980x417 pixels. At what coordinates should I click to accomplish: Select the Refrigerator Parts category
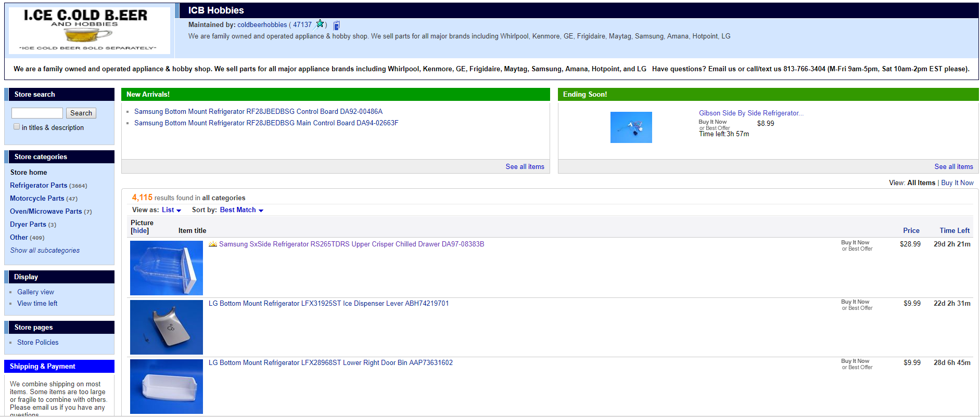tap(39, 186)
